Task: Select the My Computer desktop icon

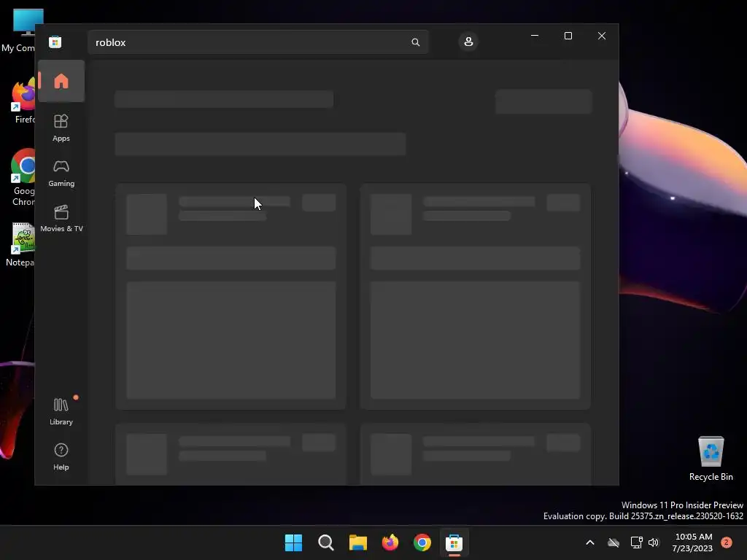Action: (19, 31)
